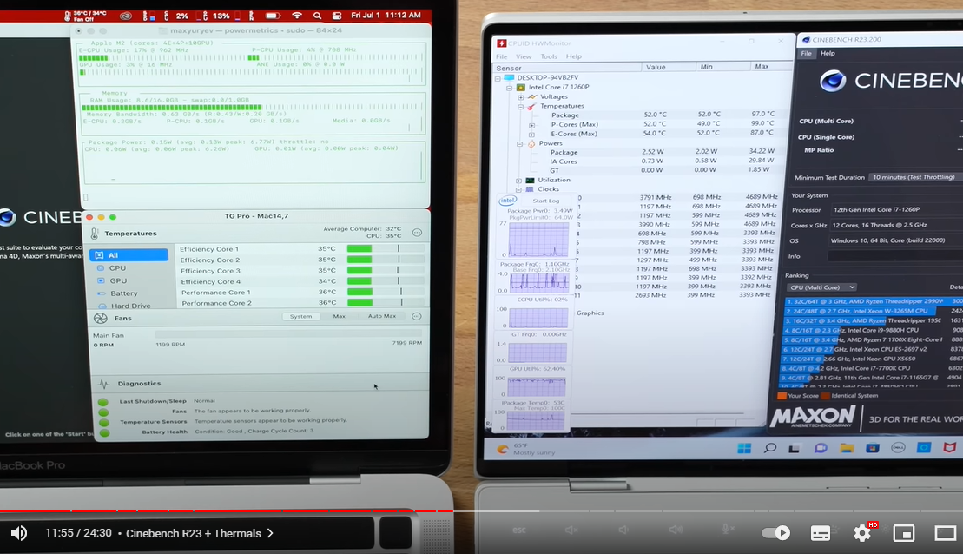This screenshot has height=560, width=963.
Task: Select the DESKTOP-94VB2FV computer icon
Action: pyautogui.click(x=509, y=78)
